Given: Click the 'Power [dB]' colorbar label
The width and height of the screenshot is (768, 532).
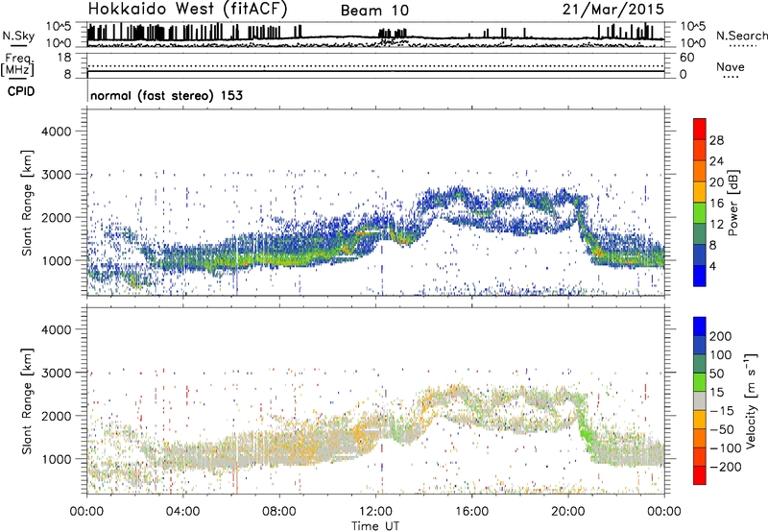Looking at the screenshot, I should 732,203.
